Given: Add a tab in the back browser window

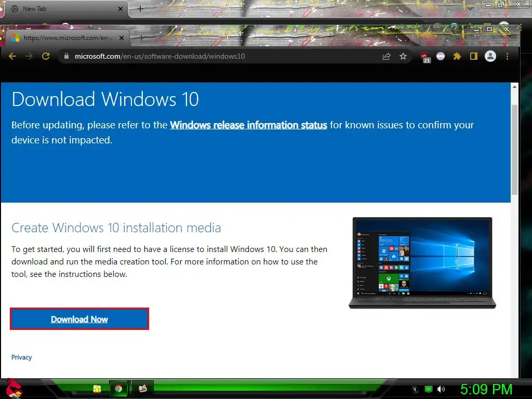Looking at the screenshot, I should tap(140, 9).
